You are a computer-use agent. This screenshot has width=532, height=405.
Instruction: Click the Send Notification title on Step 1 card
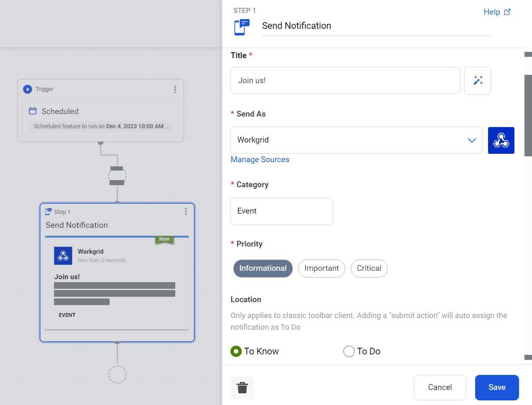(x=77, y=225)
